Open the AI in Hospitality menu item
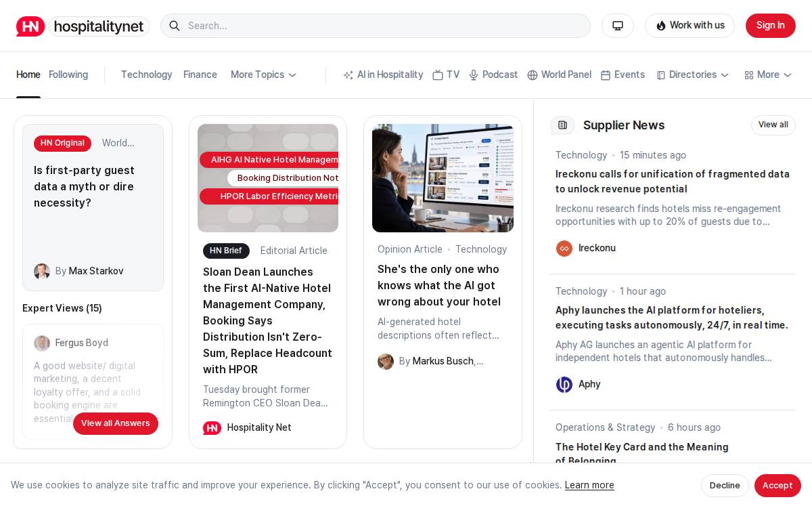Viewport: 812px width, 508px height. 383,75
